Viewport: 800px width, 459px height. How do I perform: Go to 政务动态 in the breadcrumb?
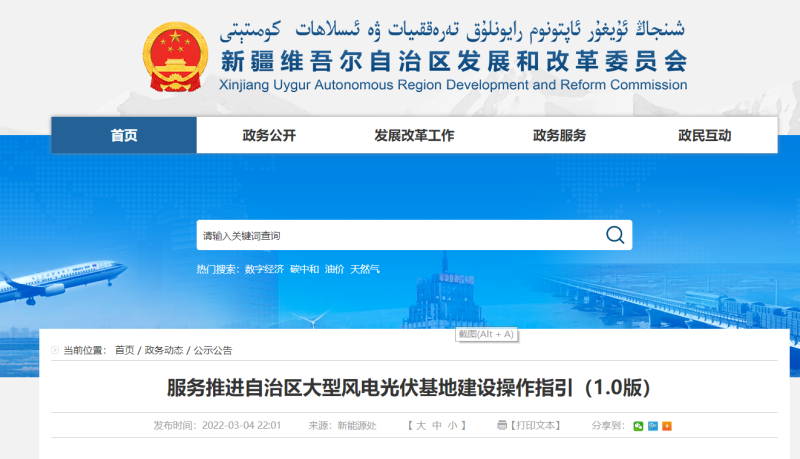(x=164, y=350)
